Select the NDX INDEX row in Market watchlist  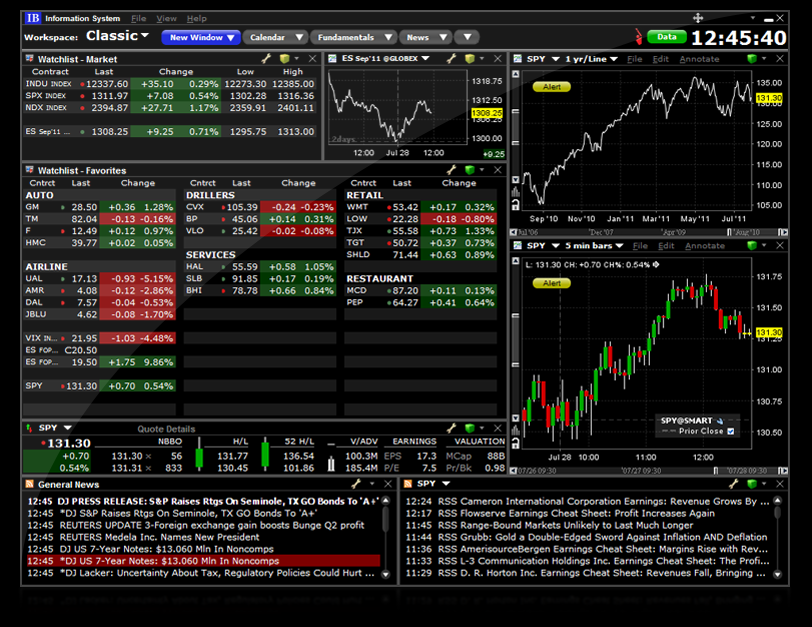click(x=170, y=108)
